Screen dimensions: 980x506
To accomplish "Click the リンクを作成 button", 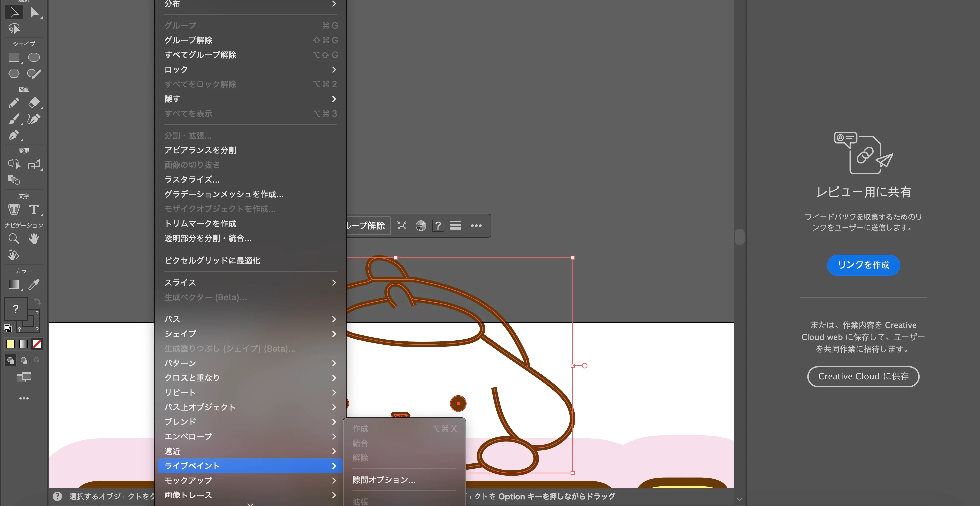I will click(x=863, y=265).
